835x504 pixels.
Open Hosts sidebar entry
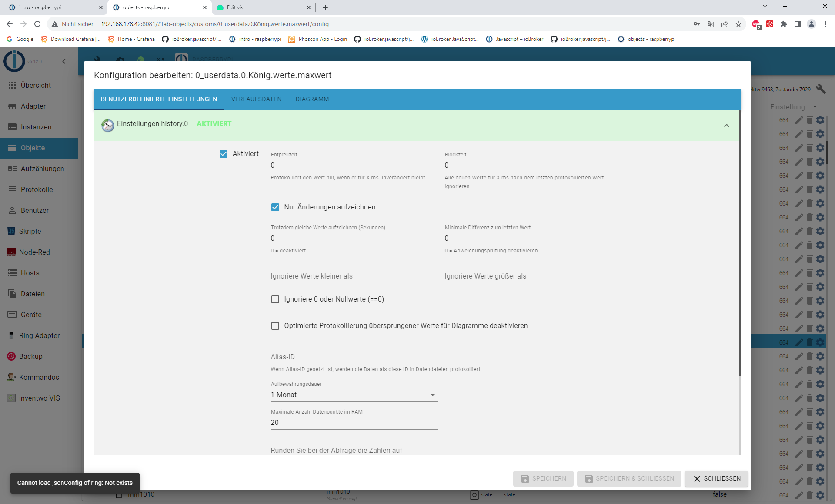point(39,273)
